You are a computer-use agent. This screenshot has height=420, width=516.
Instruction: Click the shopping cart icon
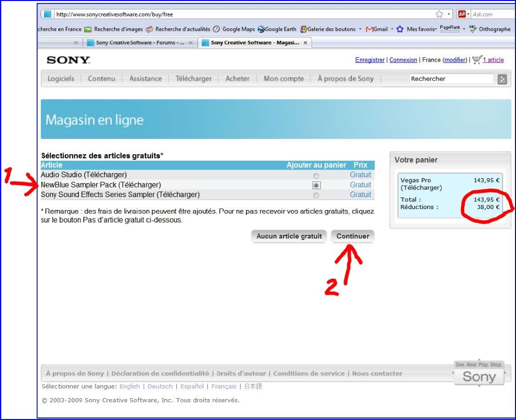[x=477, y=60]
